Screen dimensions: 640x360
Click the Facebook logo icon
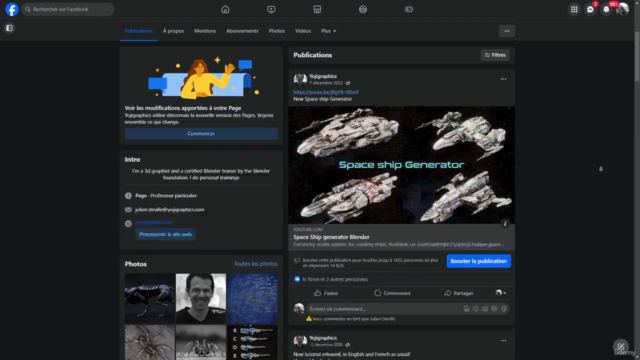[x=12, y=9]
